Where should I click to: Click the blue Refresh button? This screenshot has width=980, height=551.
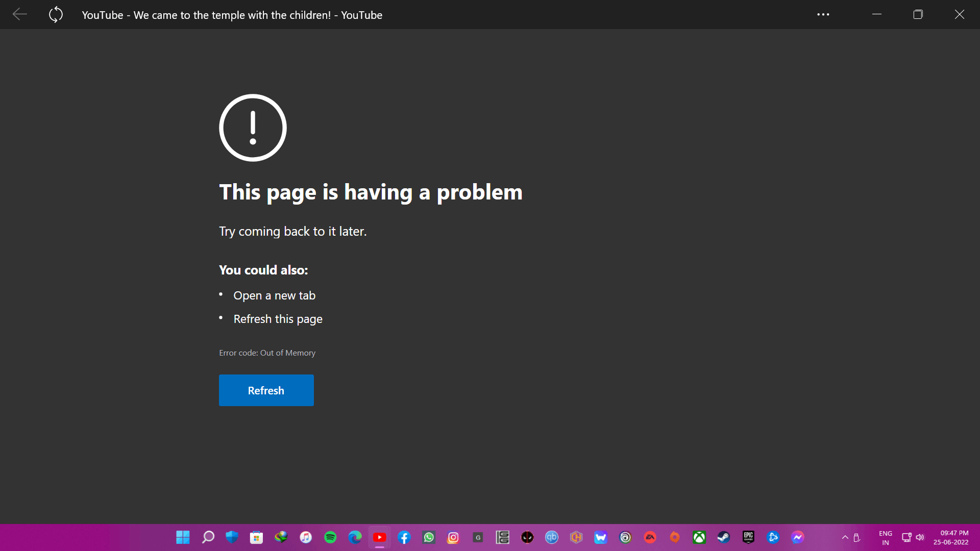(266, 390)
